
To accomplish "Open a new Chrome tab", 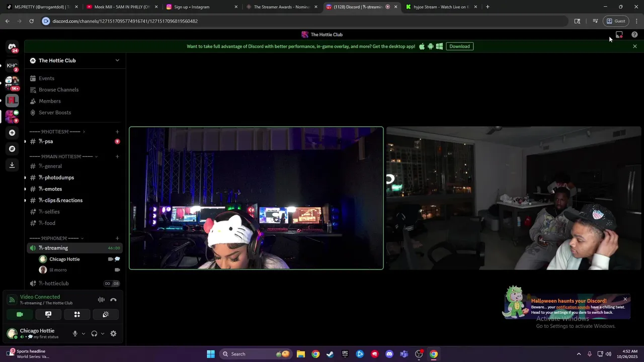I will (488, 7).
